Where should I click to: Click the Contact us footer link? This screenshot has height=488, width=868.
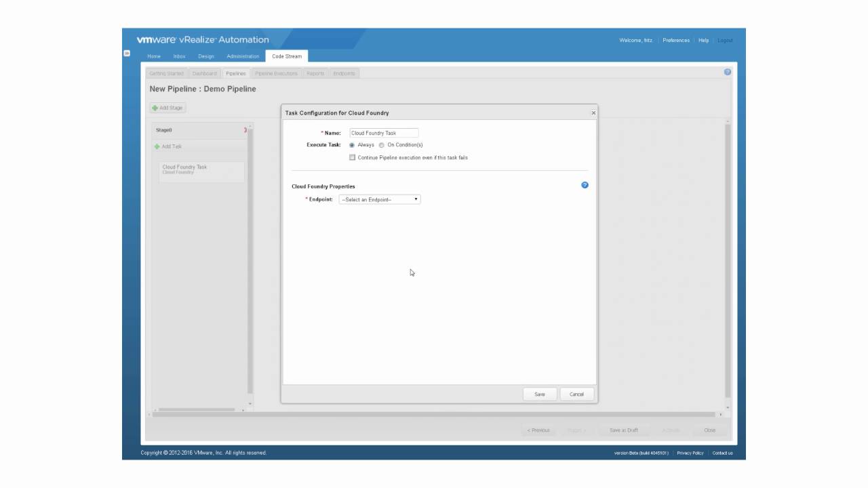tap(722, 453)
